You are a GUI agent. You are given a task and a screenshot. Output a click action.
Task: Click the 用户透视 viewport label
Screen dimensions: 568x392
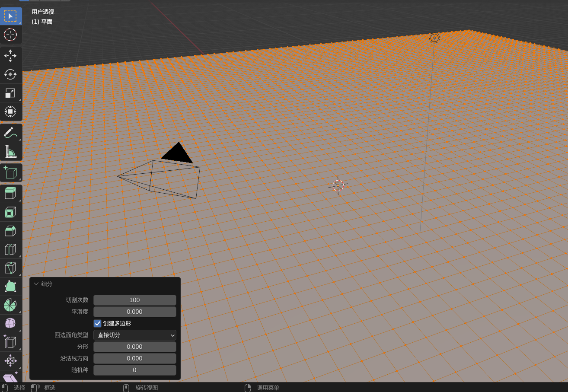[43, 12]
